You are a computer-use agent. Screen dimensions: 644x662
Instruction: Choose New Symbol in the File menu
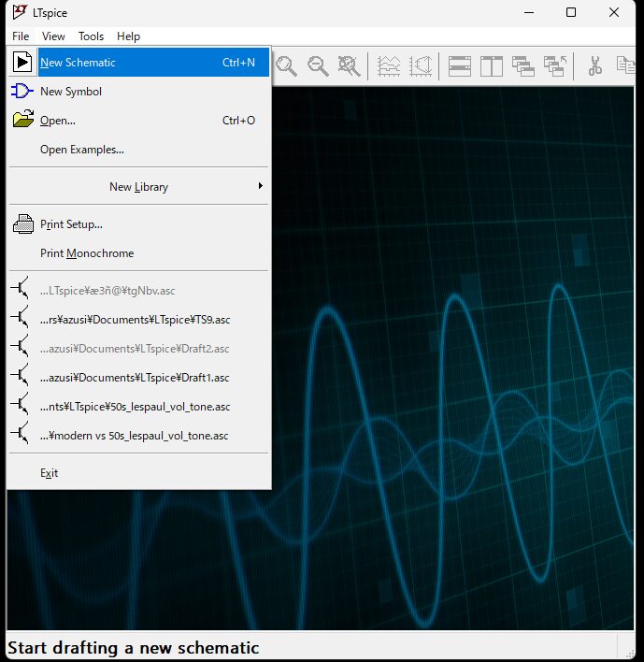(71, 92)
